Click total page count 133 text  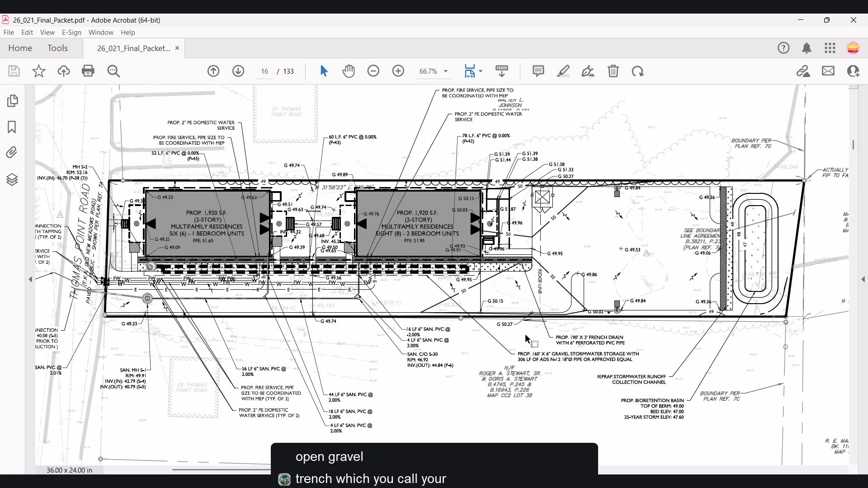[288, 71]
